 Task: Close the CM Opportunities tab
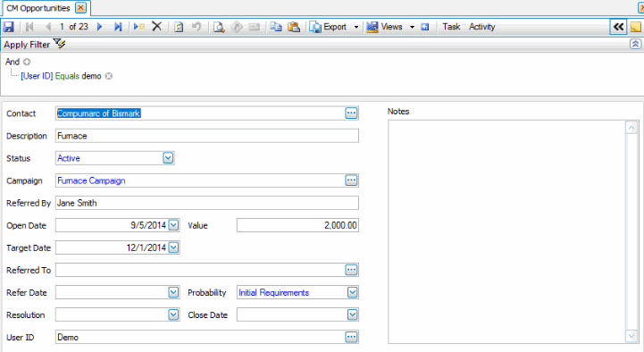pos(81,8)
